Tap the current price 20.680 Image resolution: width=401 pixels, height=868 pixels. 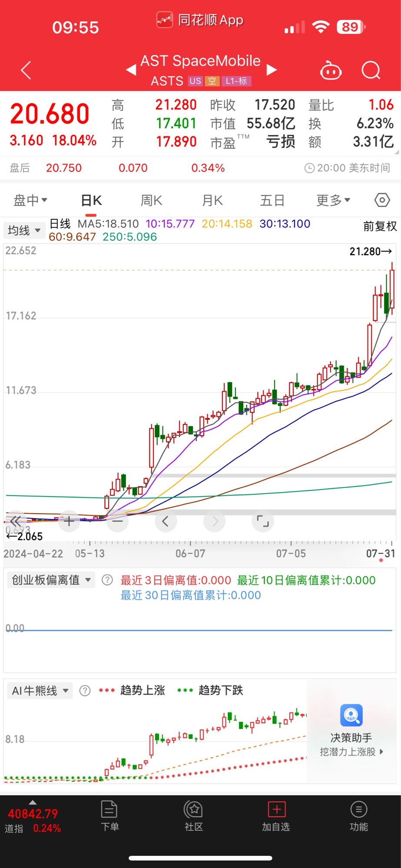(50, 114)
